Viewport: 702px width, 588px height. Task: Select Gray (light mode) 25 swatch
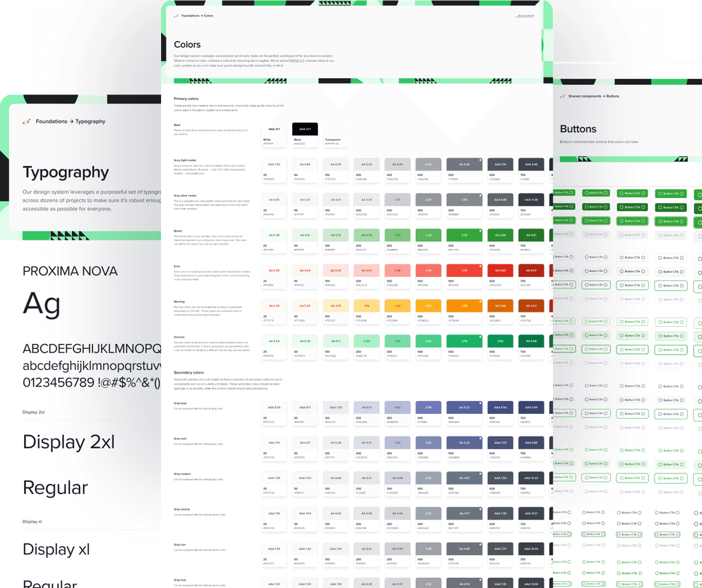(x=274, y=170)
